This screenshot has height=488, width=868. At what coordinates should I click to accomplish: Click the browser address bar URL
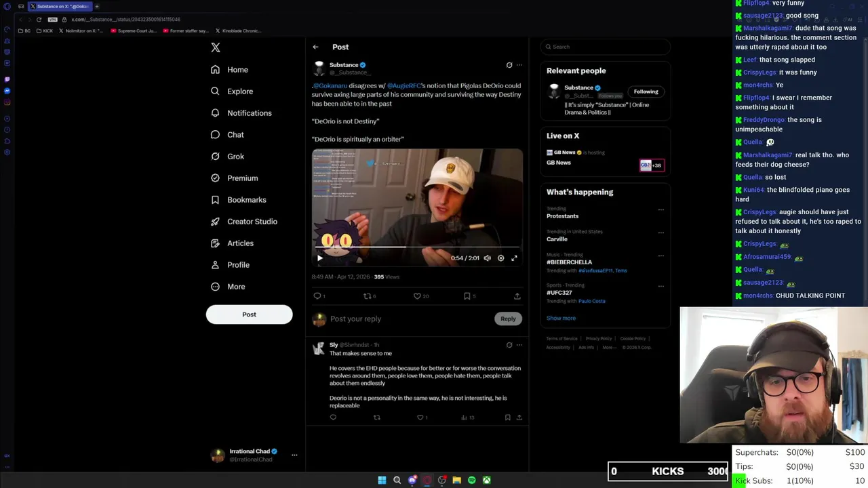(x=125, y=20)
